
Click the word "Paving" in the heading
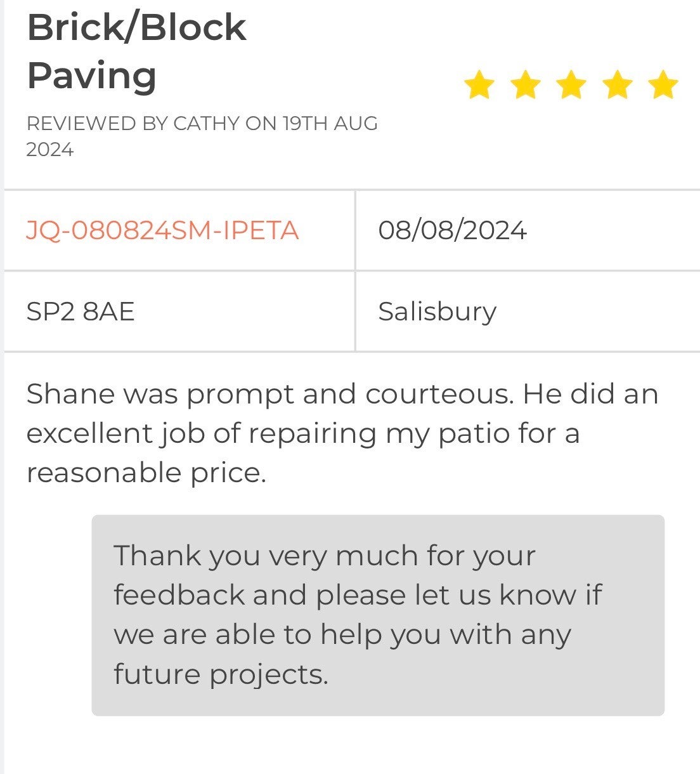(x=92, y=75)
